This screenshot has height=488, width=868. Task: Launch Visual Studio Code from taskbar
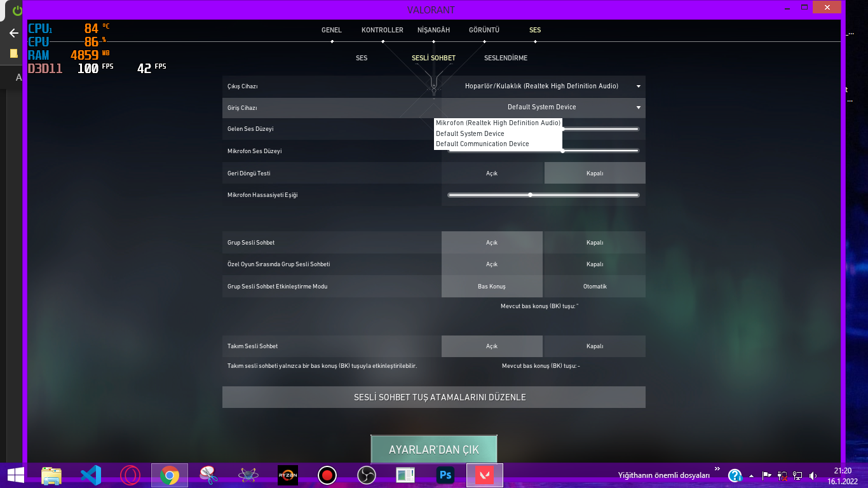coord(91,475)
